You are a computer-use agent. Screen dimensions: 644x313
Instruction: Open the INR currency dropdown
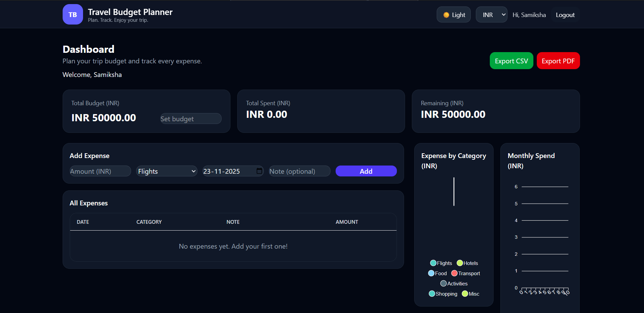tap(491, 15)
